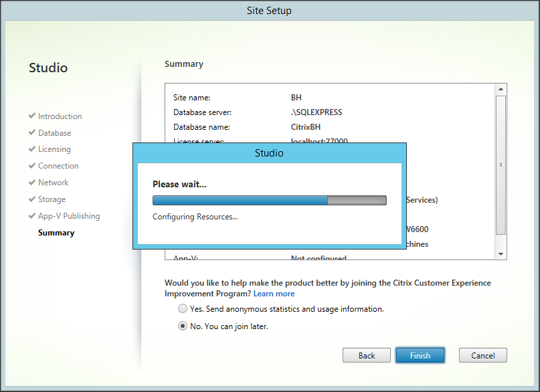Screen dimensions: 540x392
Task: Open the Learn more link
Action: [274, 294]
